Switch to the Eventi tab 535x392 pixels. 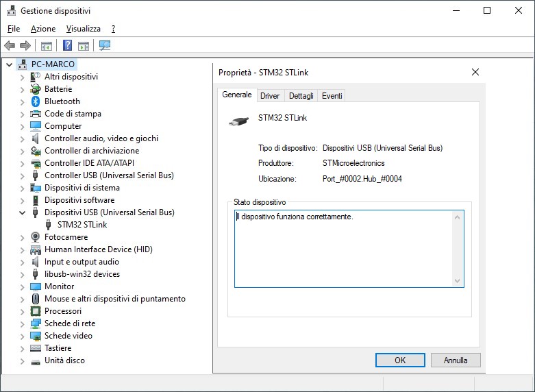(332, 96)
